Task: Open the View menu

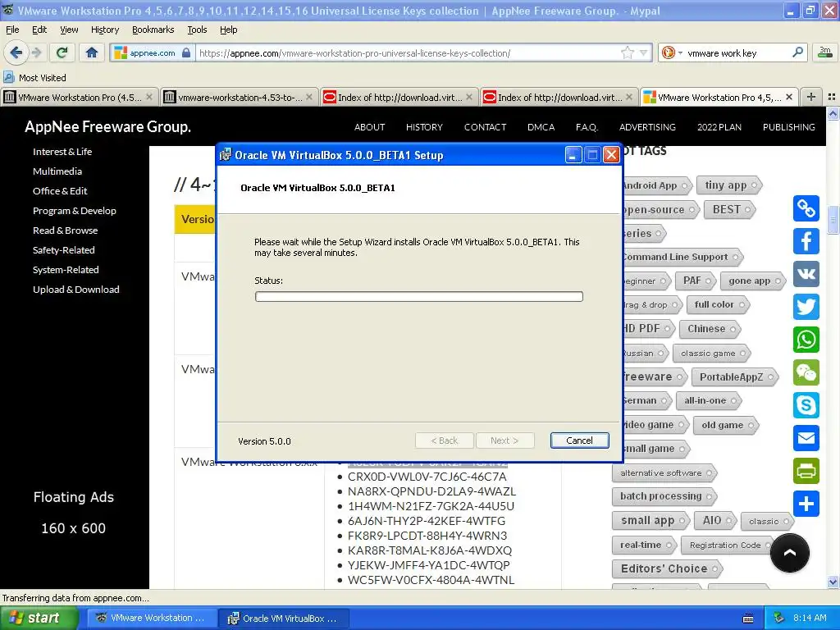Action: click(69, 30)
